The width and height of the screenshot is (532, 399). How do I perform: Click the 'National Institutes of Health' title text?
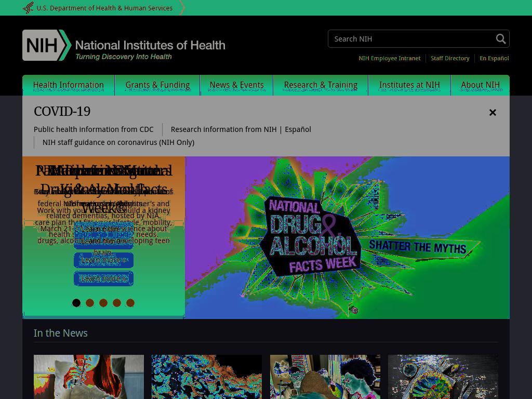150,45
